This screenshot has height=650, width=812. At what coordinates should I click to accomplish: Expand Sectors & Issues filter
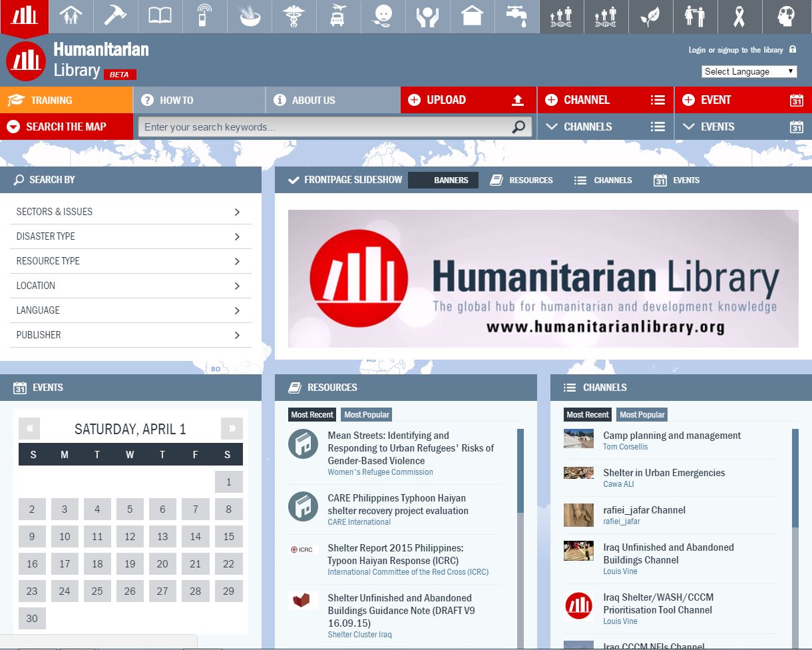coord(130,212)
